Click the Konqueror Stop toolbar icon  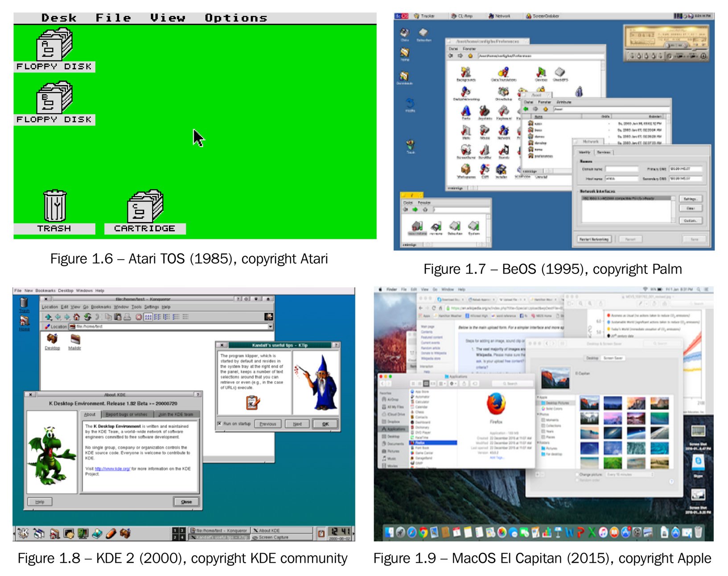[139, 317]
